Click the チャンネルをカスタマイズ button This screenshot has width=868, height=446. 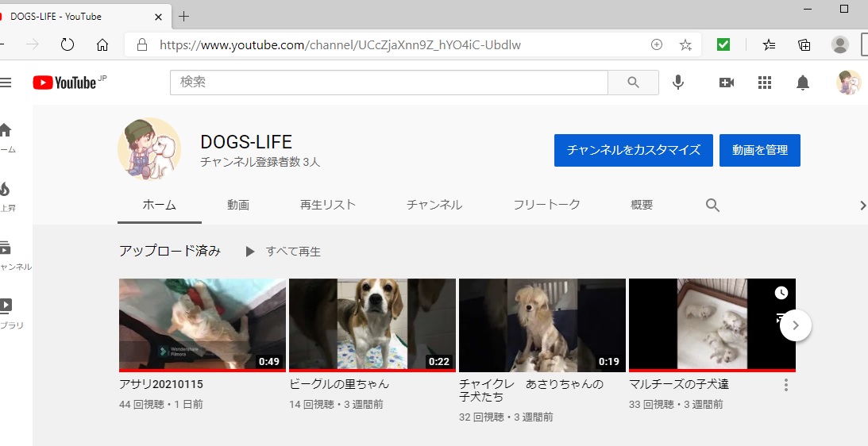(633, 150)
